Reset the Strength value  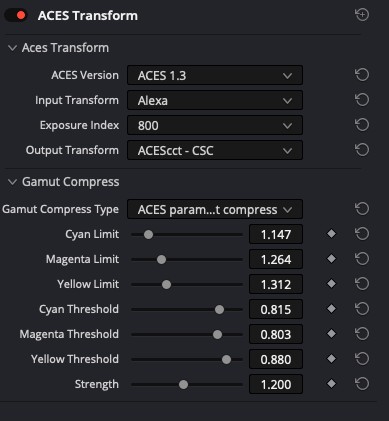pos(362,384)
